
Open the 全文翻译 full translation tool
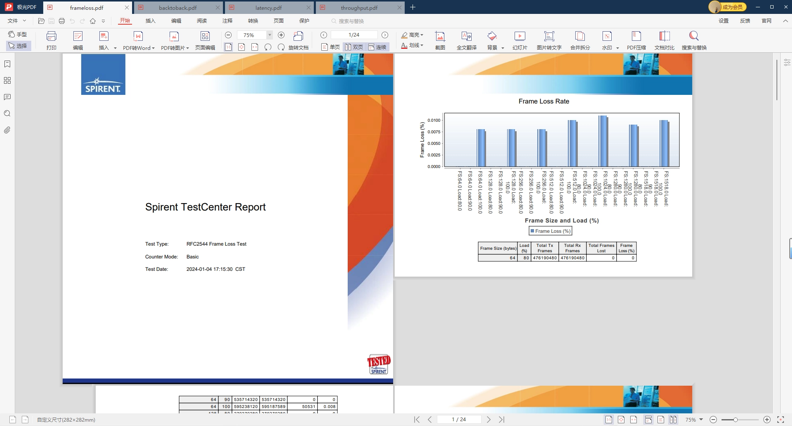466,40
